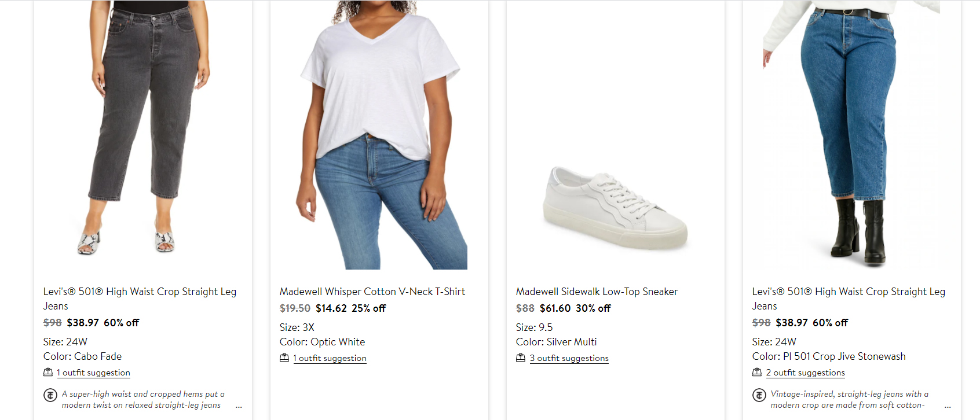Viewport: 980px width, 420px height.
Task: Open the "2 outfit suggestions" link
Action: point(806,373)
